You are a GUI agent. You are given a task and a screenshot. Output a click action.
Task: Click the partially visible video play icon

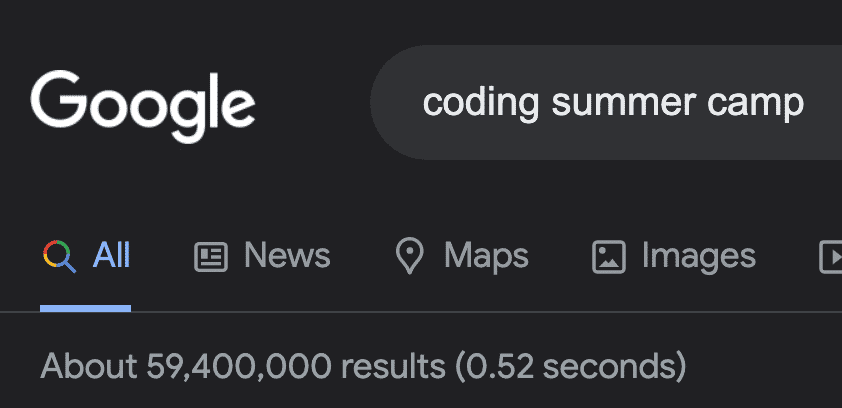pyautogui.click(x=831, y=257)
